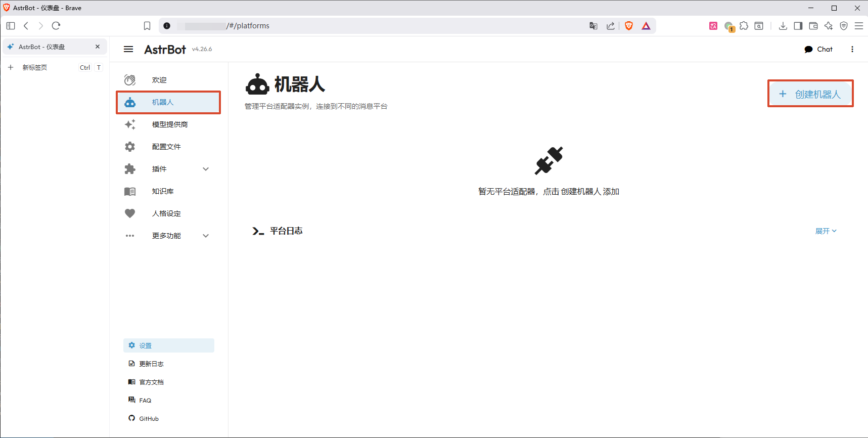Click the Chat button in header
This screenshot has height=438, width=868.
818,49
